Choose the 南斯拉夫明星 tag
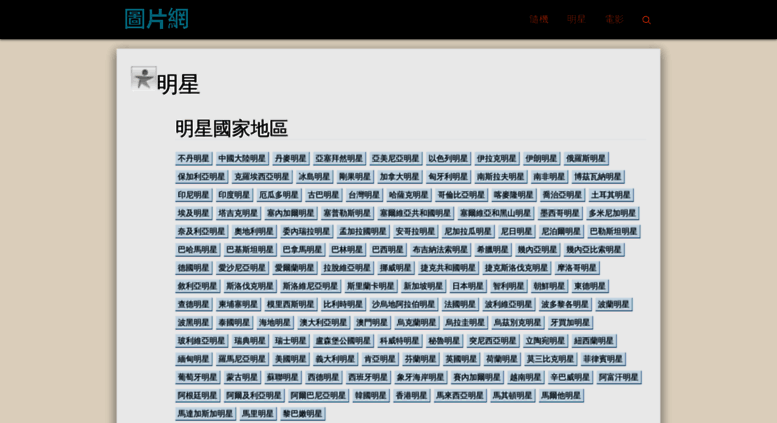Viewport: 777px width, 423px height. coord(501,177)
